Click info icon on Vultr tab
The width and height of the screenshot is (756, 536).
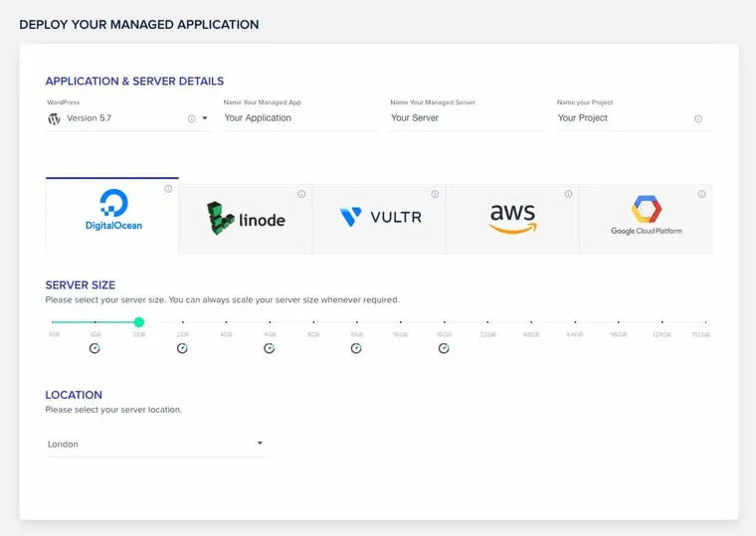pyautogui.click(x=435, y=194)
